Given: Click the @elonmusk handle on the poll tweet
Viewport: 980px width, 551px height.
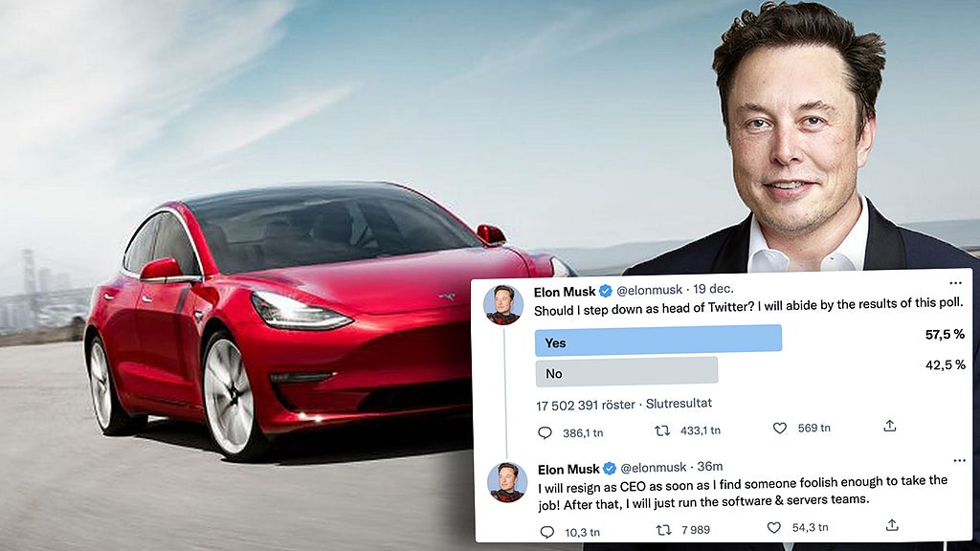Looking at the screenshot, I should (x=650, y=290).
